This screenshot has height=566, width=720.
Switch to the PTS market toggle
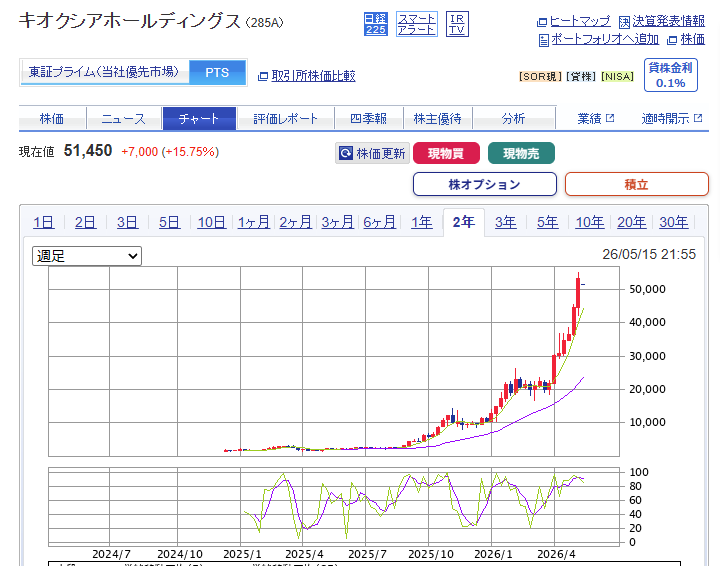[217, 72]
